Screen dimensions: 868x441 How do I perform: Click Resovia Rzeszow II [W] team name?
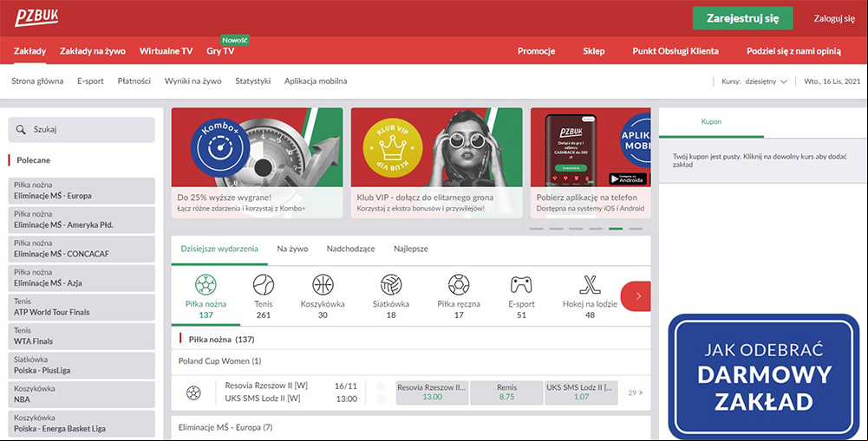click(266, 386)
